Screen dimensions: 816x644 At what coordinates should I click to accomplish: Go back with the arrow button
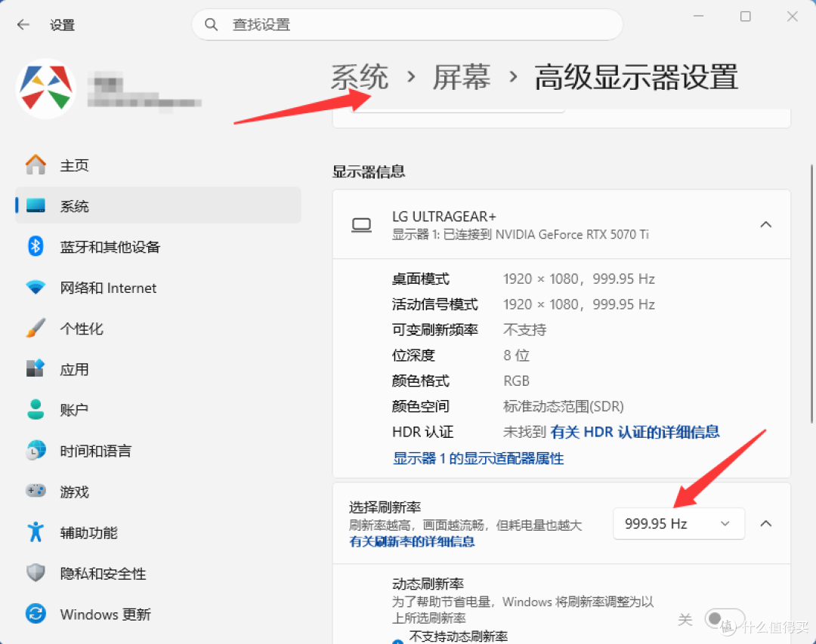pyautogui.click(x=23, y=24)
